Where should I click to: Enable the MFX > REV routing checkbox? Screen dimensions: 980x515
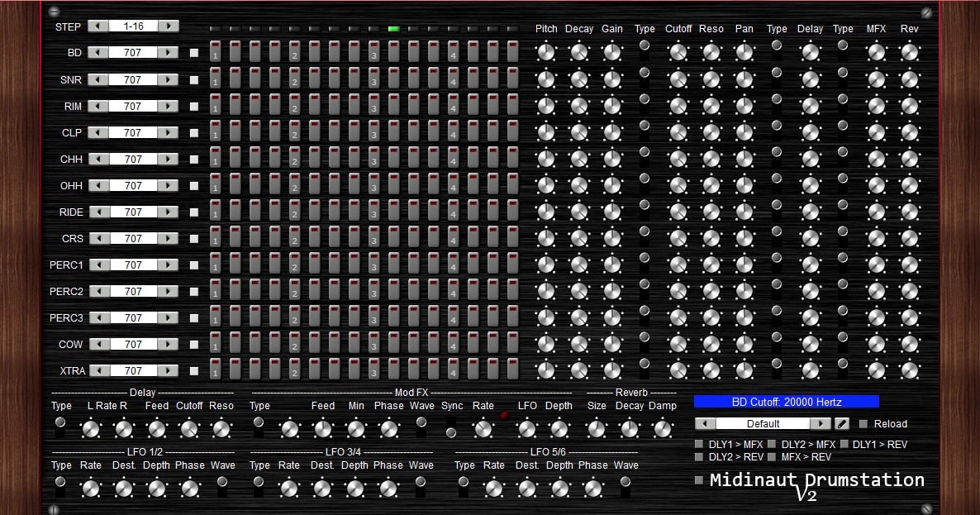[x=770, y=456]
